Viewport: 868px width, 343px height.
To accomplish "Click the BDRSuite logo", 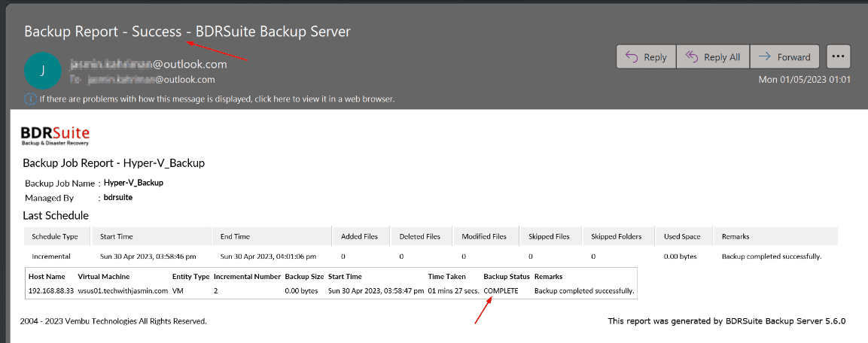I will click(x=55, y=135).
